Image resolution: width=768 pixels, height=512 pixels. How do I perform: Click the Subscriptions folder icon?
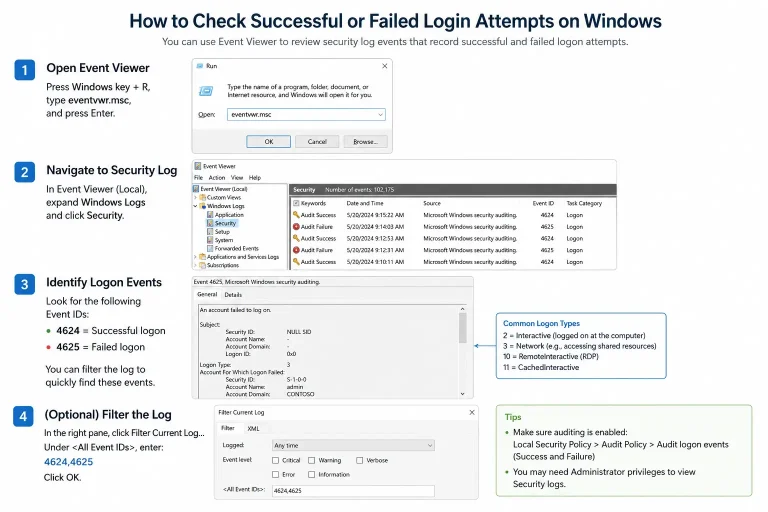pos(202,265)
